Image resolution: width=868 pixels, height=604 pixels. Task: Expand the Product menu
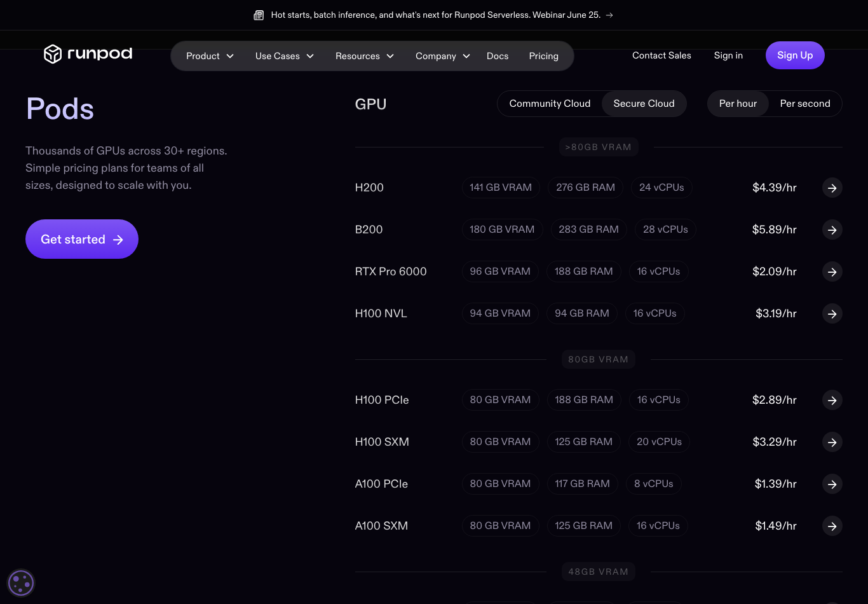click(210, 56)
